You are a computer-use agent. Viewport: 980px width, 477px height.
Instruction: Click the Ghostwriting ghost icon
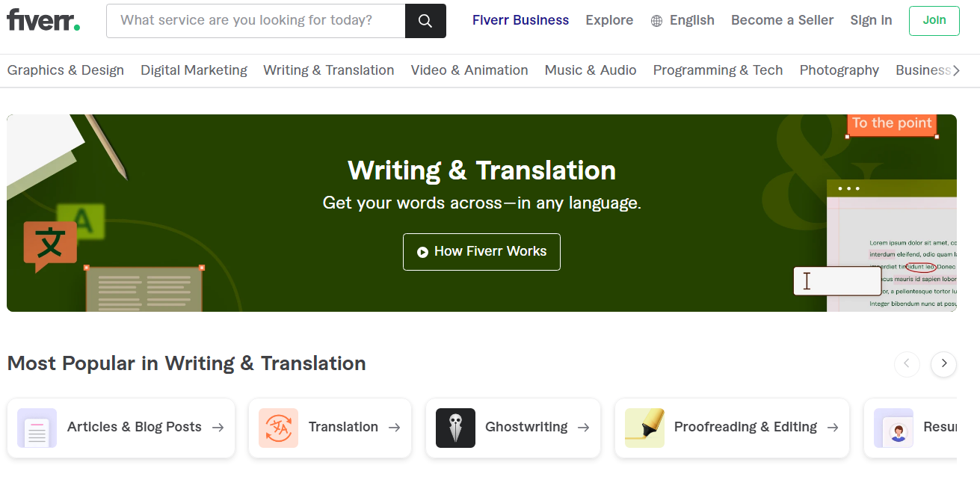coord(455,428)
